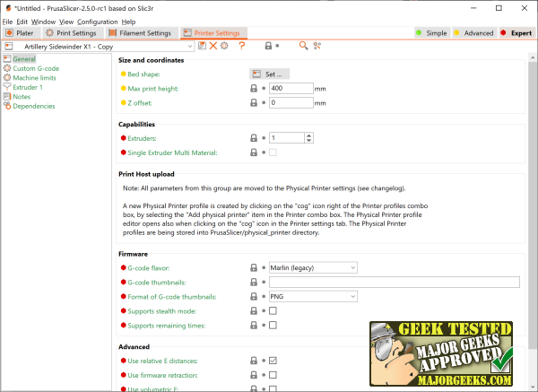
Task: Open Edit menu
Action: click(22, 22)
